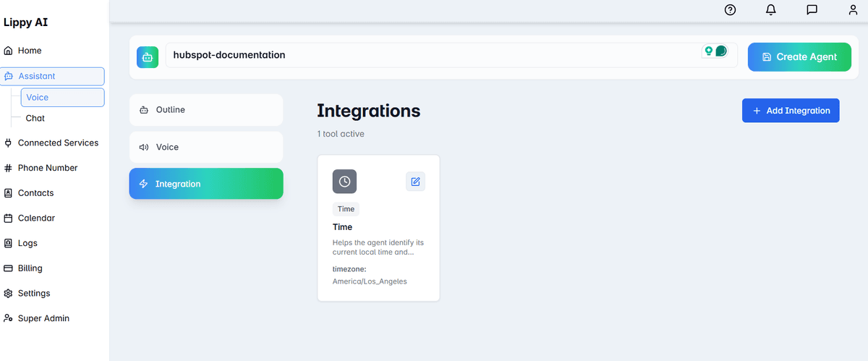Click the Billing card icon
Screen dimensions: 868x361
tap(9, 268)
